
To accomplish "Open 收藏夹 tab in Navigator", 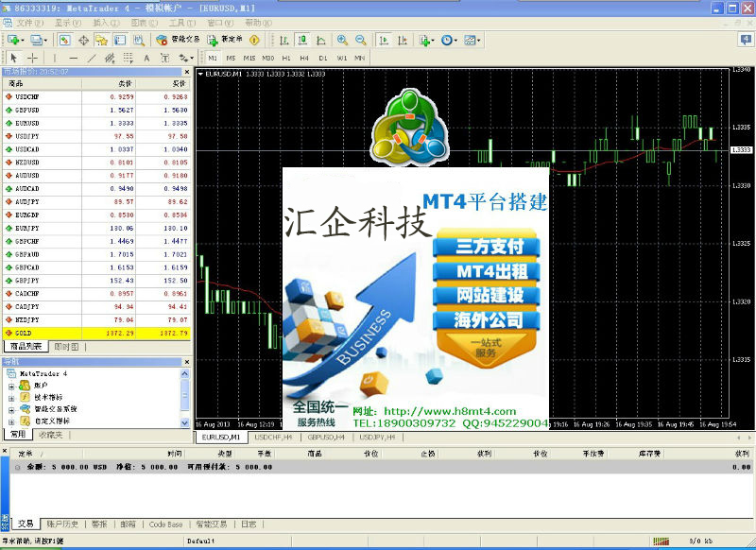I will 51,435.
